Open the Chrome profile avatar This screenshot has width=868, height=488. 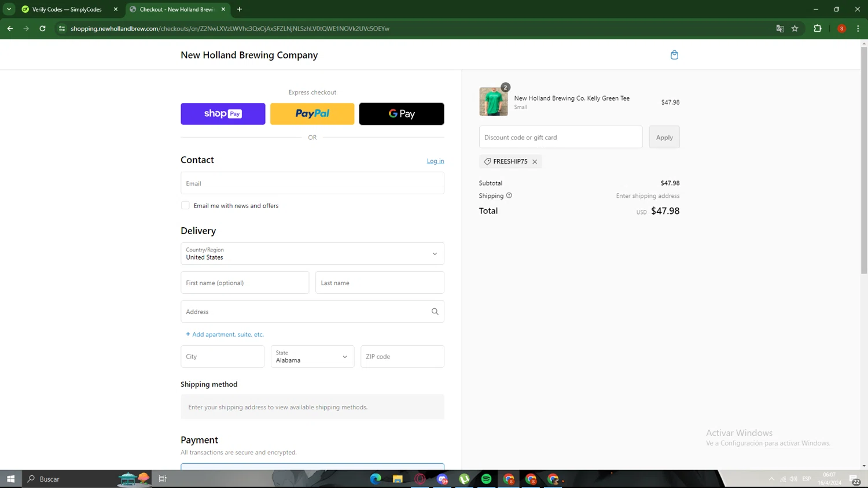842,28
